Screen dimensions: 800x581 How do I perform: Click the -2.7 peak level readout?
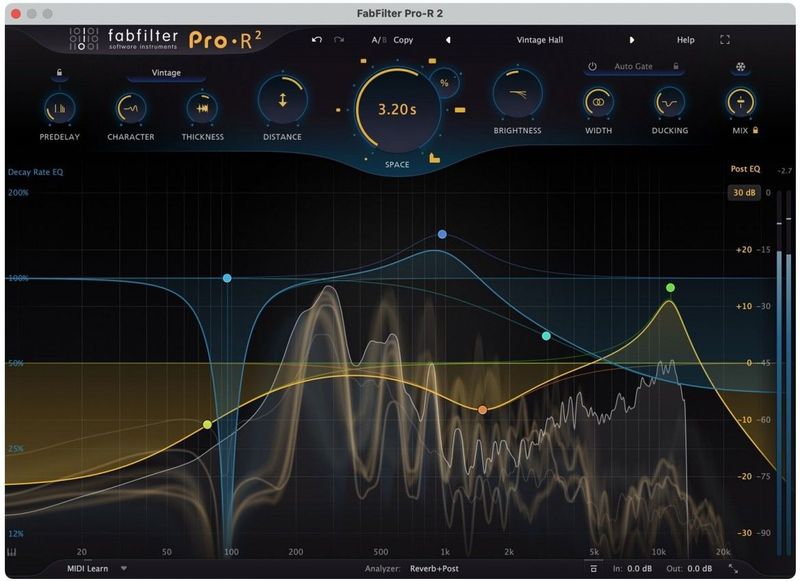pos(784,171)
